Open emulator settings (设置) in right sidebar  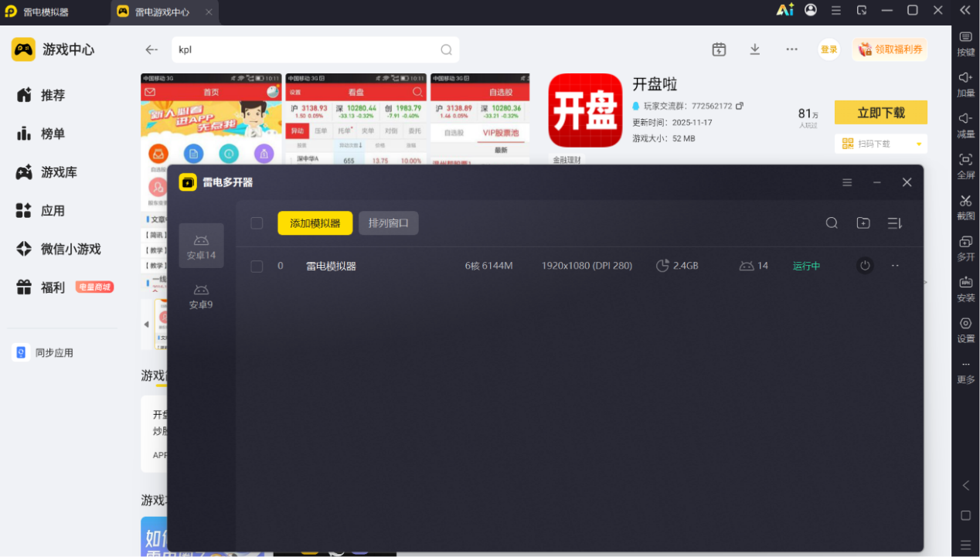pyautogui.click(x=966, y=330)
